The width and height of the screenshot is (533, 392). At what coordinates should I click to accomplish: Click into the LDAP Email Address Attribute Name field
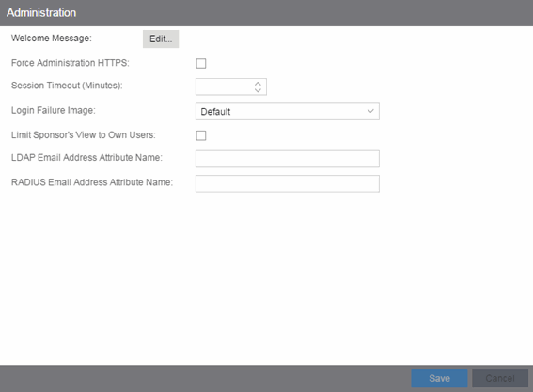click(x=288, y=159)
